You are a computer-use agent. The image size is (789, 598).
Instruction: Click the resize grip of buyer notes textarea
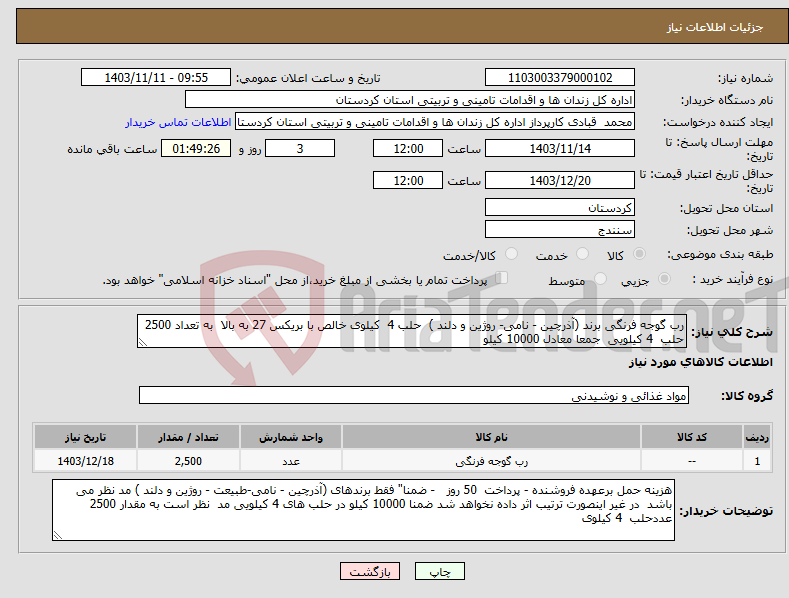[x=58, y=535]
